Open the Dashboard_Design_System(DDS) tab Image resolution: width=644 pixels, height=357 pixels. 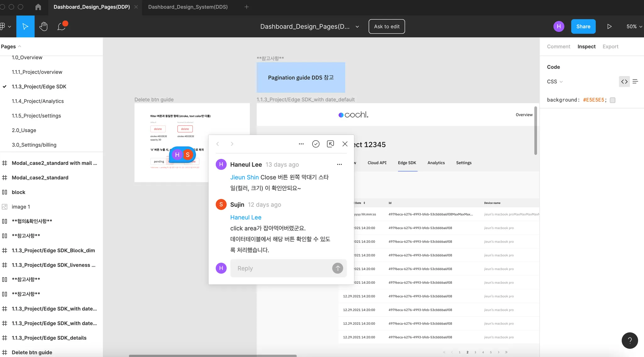coord(188,7)
